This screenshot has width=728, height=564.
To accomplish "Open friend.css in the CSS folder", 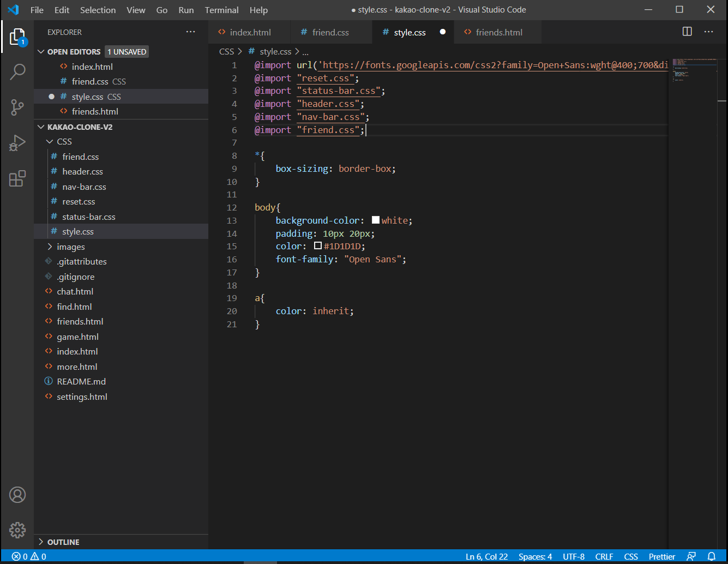I will [x=121, y=157].
